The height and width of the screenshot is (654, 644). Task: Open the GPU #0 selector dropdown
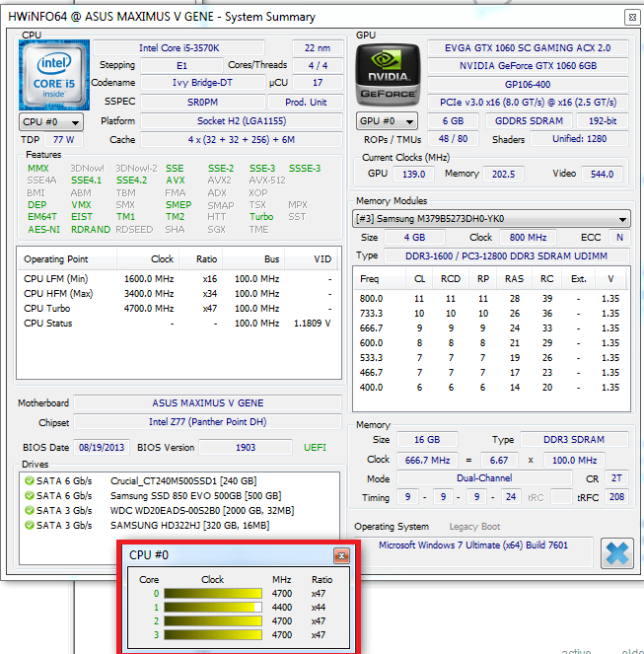[387, 121]
